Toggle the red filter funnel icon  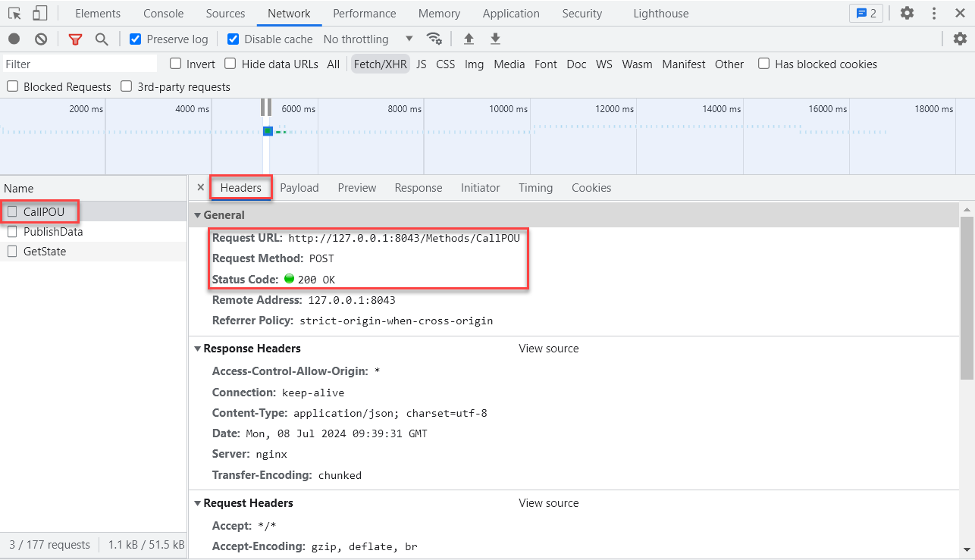tap(75, 39)
